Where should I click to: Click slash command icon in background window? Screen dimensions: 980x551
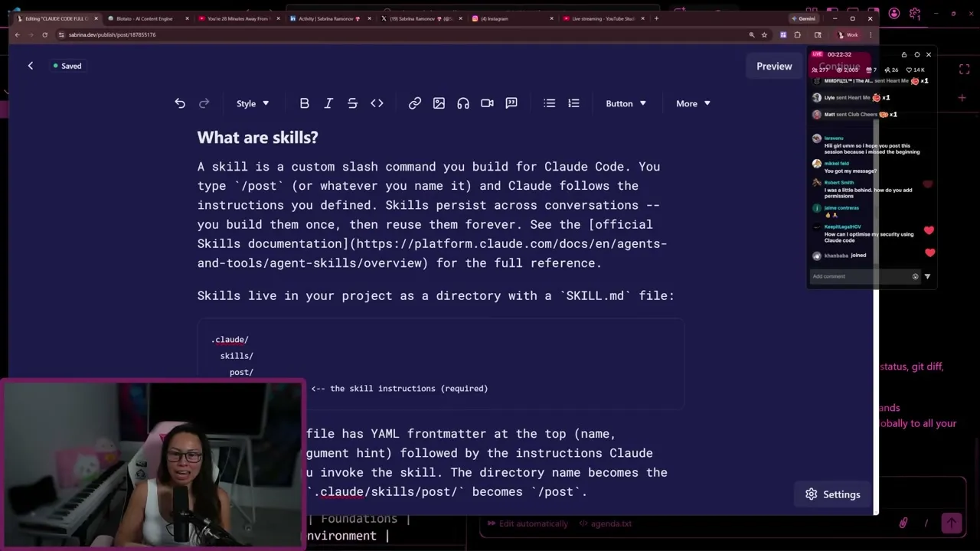tap(926, 523)
